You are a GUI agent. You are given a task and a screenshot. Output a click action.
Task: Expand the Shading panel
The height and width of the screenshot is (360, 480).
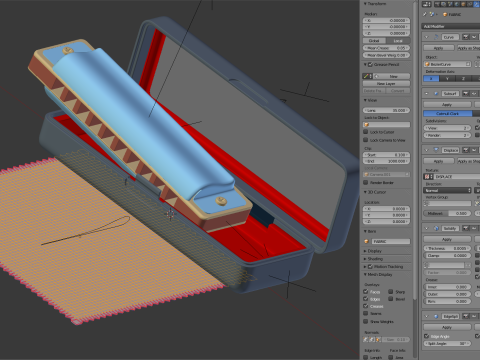[365, 259]
